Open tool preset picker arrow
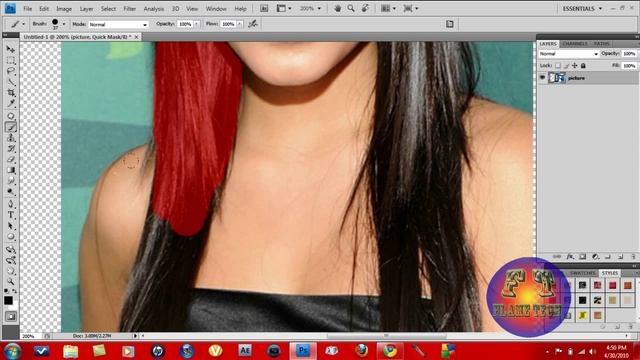 23,24
